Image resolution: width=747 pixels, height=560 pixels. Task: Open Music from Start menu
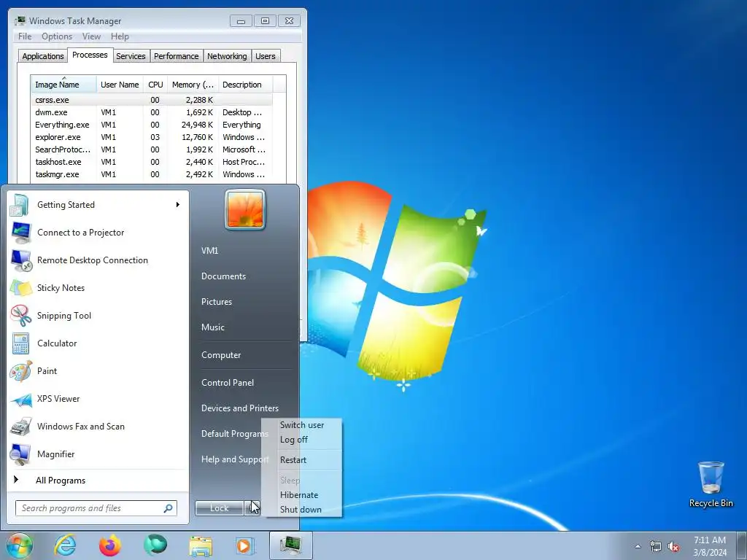click(212, 327)
